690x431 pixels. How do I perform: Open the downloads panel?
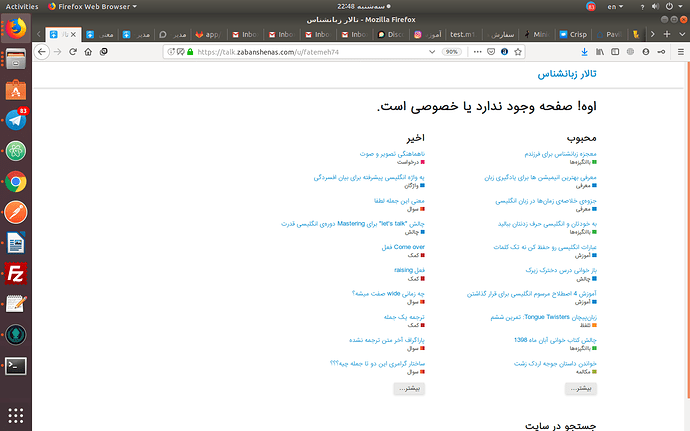coord(584,52)
